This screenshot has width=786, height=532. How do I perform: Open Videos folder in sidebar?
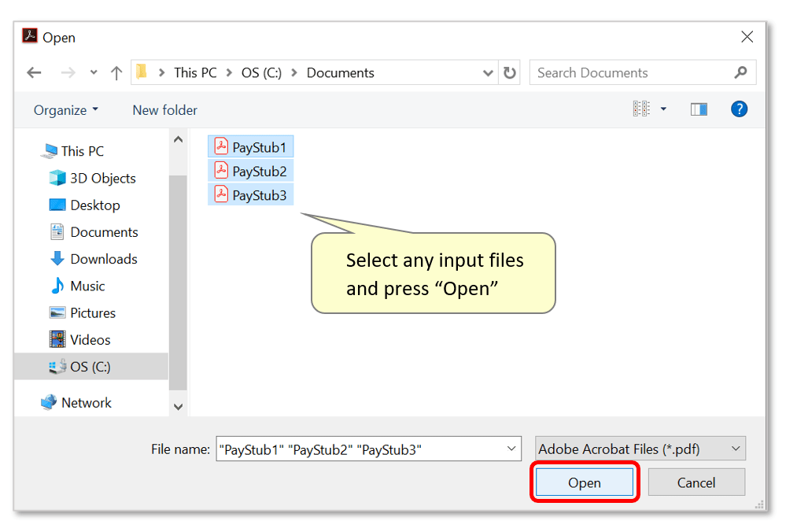[79, 340]
